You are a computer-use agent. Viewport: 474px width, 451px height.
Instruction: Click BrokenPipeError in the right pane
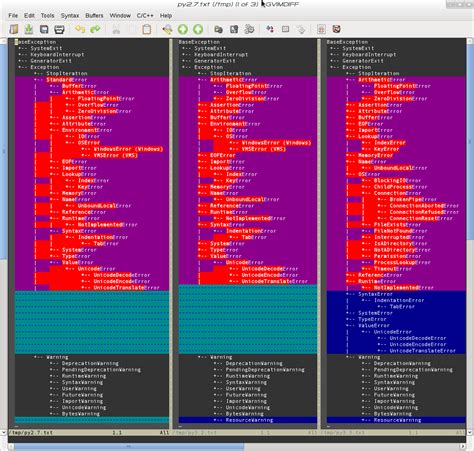tap(413, 200)
